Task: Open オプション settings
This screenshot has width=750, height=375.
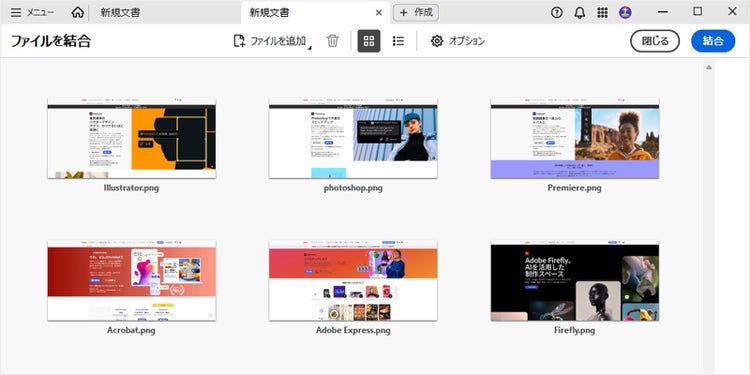Action: 457,41
